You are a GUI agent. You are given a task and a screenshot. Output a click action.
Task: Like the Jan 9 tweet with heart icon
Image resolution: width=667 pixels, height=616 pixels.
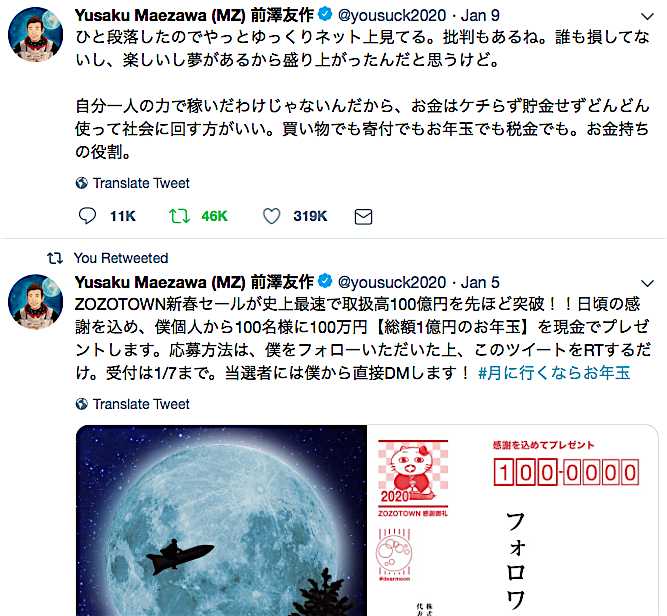click(x=271, y=216)
